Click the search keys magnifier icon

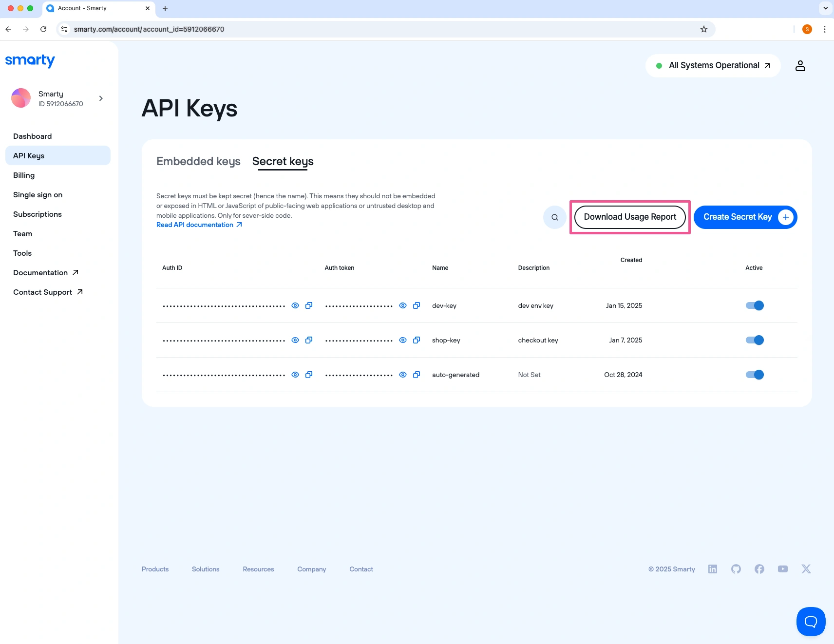554,217
